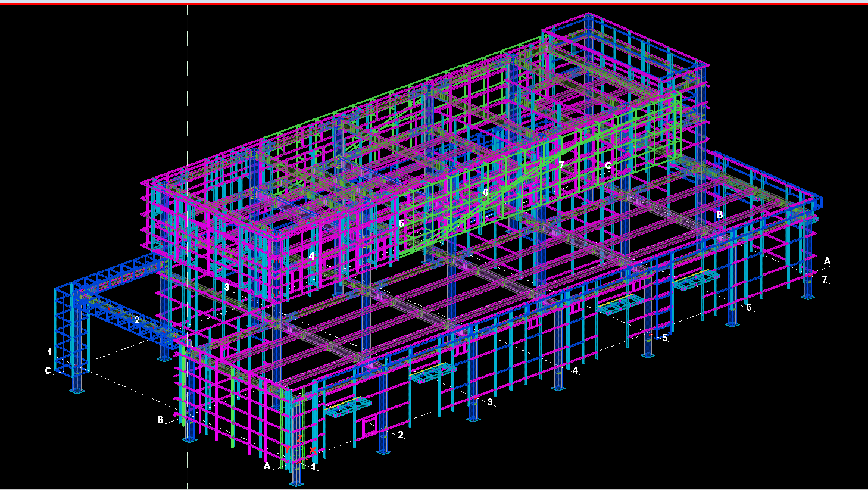Pick grid label C beside roof-level label 7
The height and width of the screenshot is (490, 868).
tap(607, 166)
